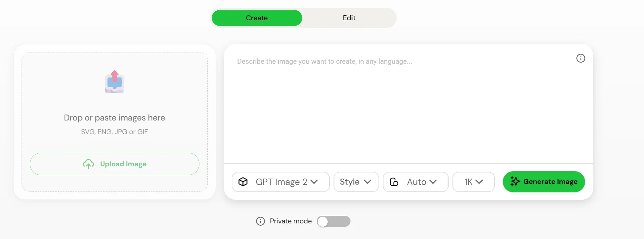
Task: Click the aspect ratio shapes icon
Action: click(x=394, y=182)
